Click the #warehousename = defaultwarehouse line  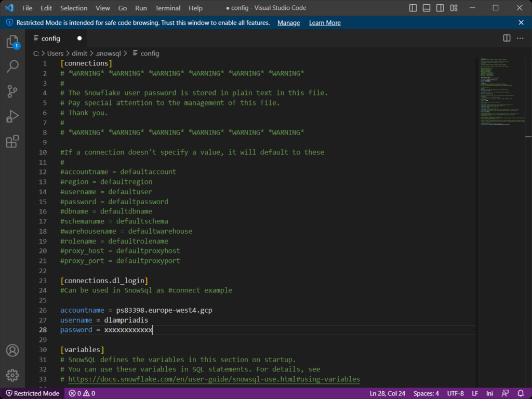pyautogui.click(x=126, y=231)
